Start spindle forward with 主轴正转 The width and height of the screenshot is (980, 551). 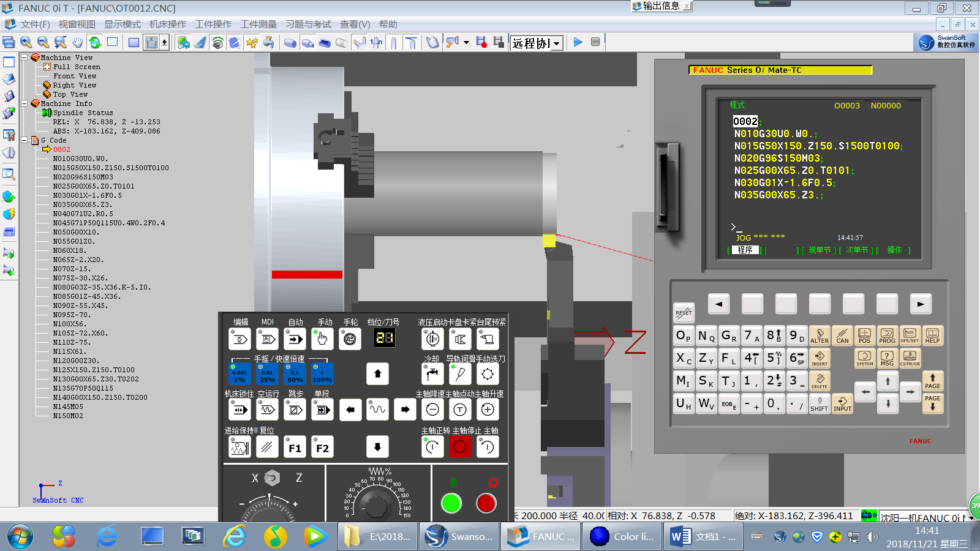point(432,447)
